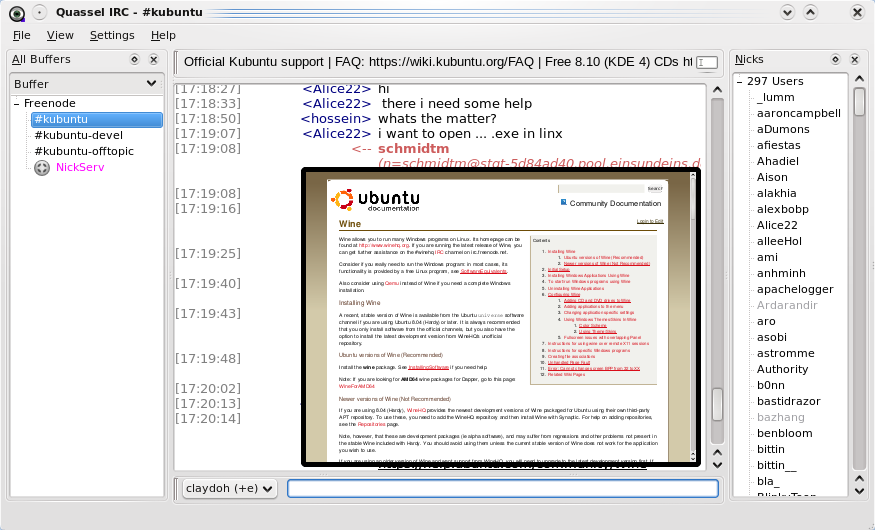Click the topic line edit icon
This screenshot has height=530, width=875.
pos(706,62)
